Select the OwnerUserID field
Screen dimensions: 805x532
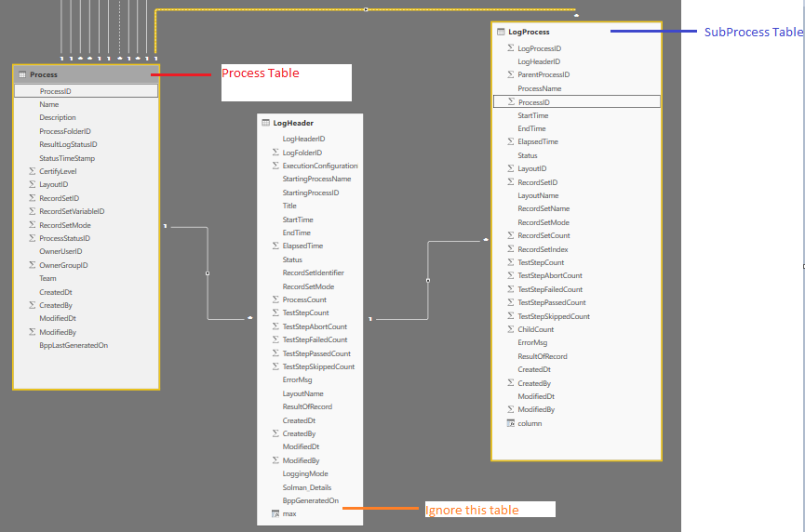[60, 251]
